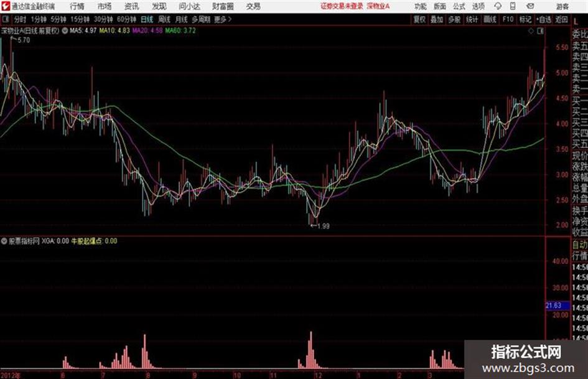Click the 深物业A stock name in title bar
This screenshot has width=588, height=379.
click(378, 6)
